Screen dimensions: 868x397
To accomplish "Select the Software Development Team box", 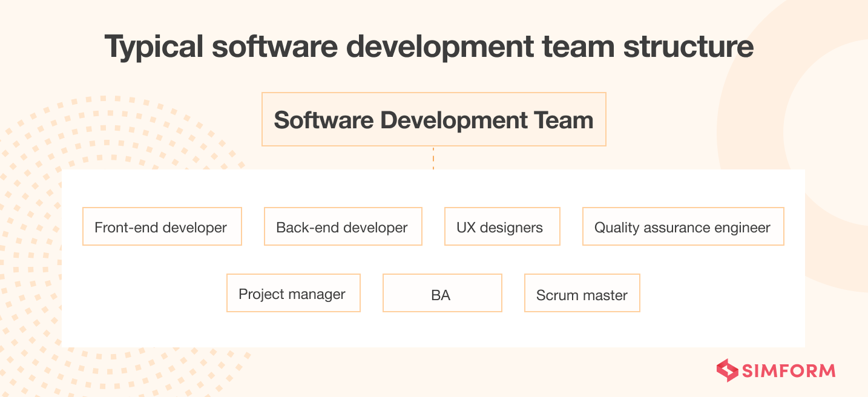I will click(433, 119).
